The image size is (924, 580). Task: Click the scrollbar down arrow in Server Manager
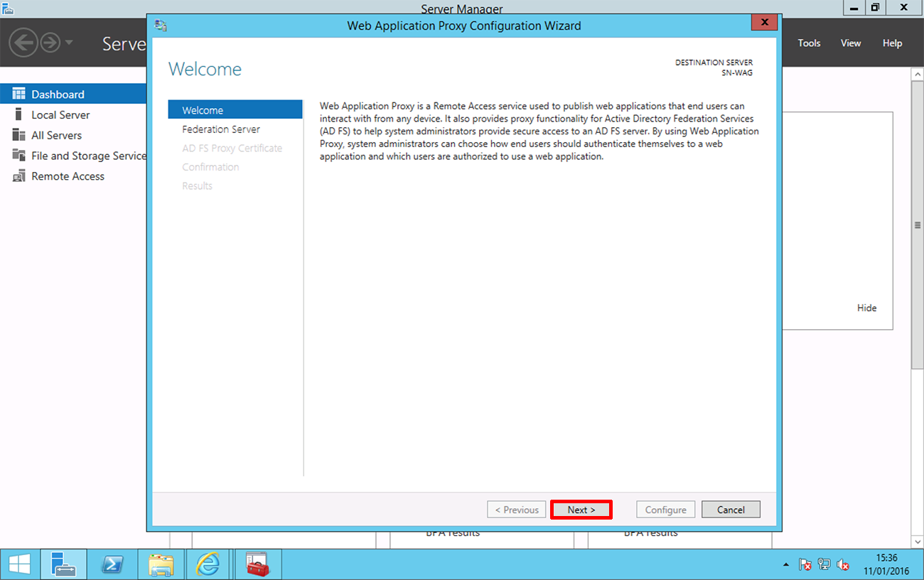point(918,542)
